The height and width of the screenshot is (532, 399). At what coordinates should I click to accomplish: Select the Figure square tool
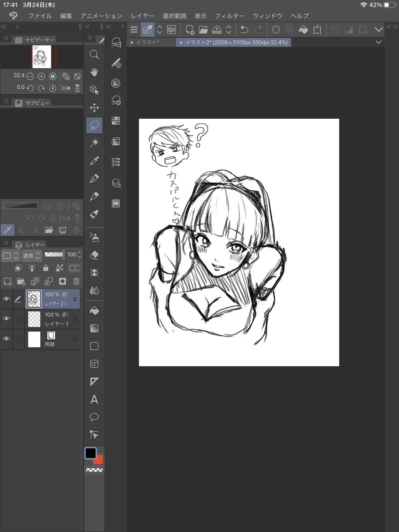click(x=94, y=346)
